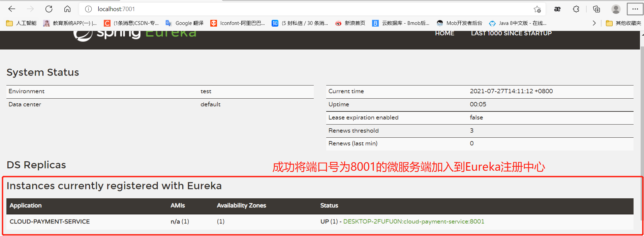Open the Collections icon
This screenshot has height=236, width=644.
[x=596, y=9]
